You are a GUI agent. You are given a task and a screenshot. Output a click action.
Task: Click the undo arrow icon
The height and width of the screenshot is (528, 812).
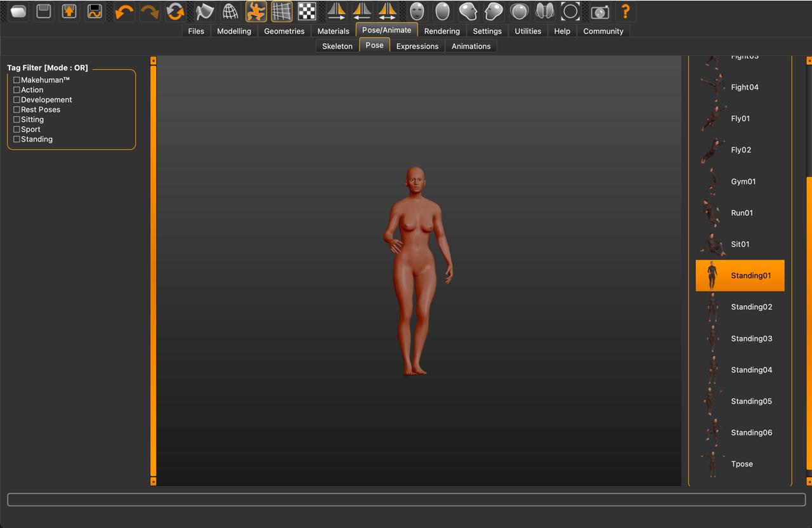tap(124, 11)
